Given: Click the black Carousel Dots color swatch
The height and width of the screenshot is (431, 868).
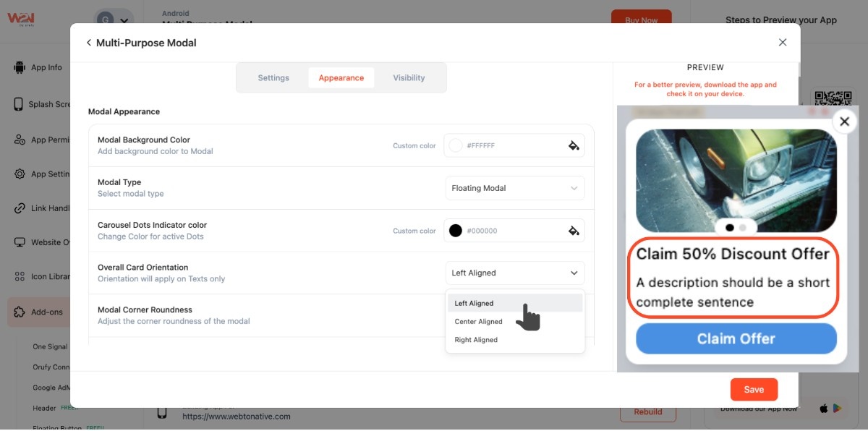Looking at the screenshot, I should [456, 231].
